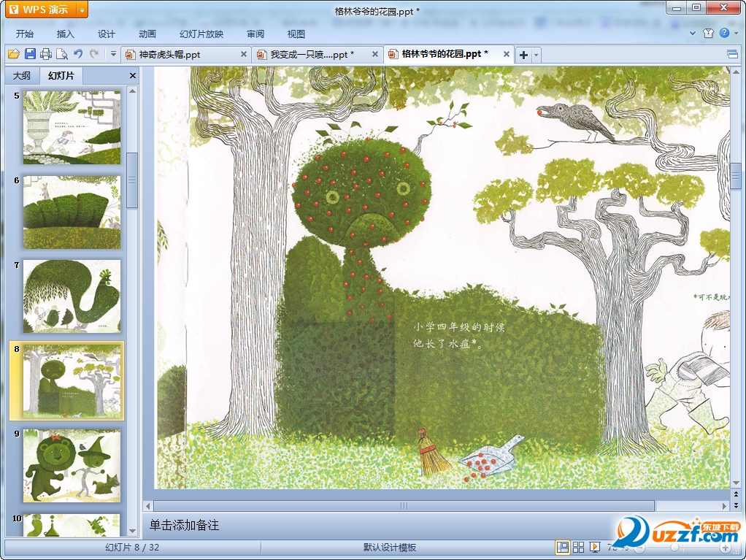Screen dimensions: 746x560
Task: Click the slide text line 他长了水痘
Action: (x=447, y=343)
